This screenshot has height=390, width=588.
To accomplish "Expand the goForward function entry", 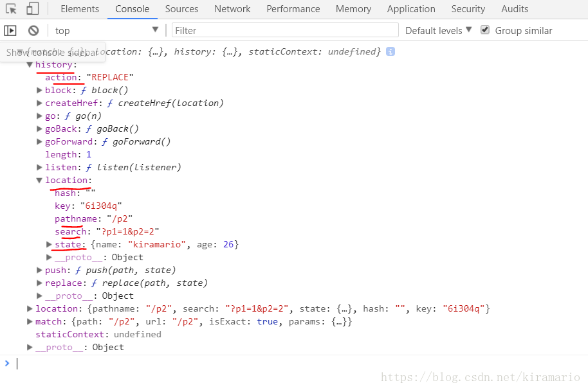I will (x=39, y=141).
